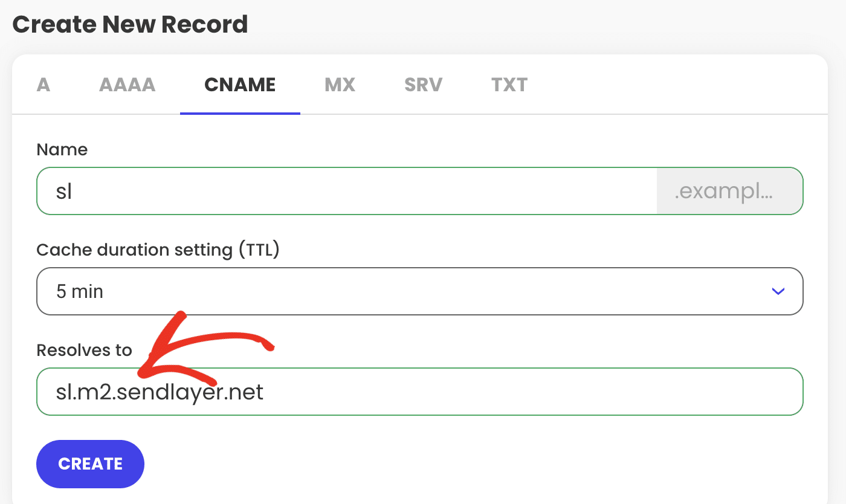Click inside the Name input field
846x504 pixels.
[x=302, y=190]
